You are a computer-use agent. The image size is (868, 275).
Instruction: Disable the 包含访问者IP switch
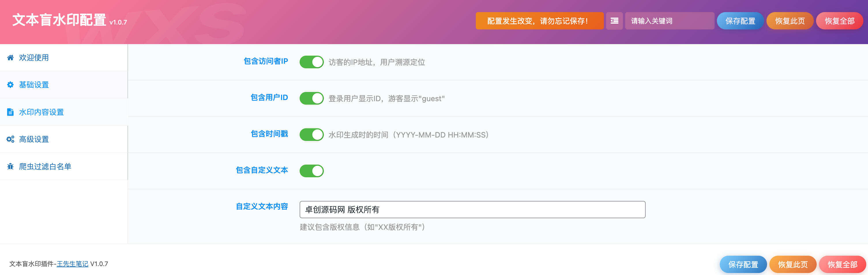[x=312, y=62]
